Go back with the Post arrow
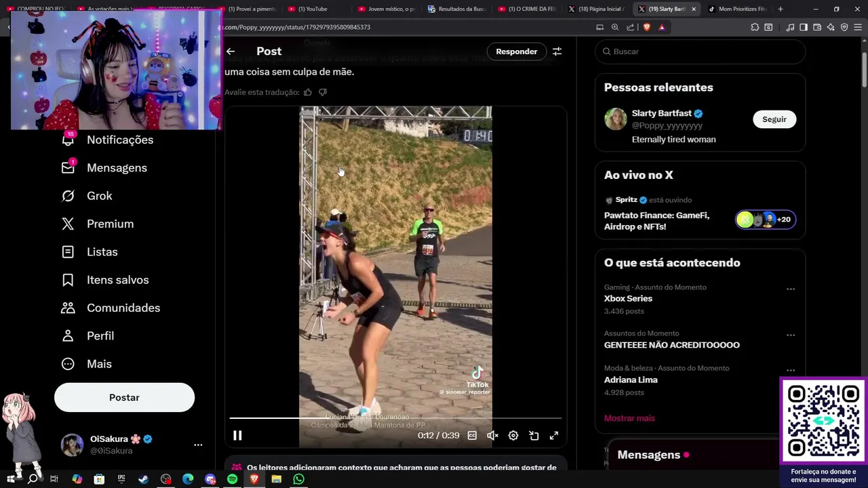This screenshot has height=488, width=868. (x=231, y=52)
